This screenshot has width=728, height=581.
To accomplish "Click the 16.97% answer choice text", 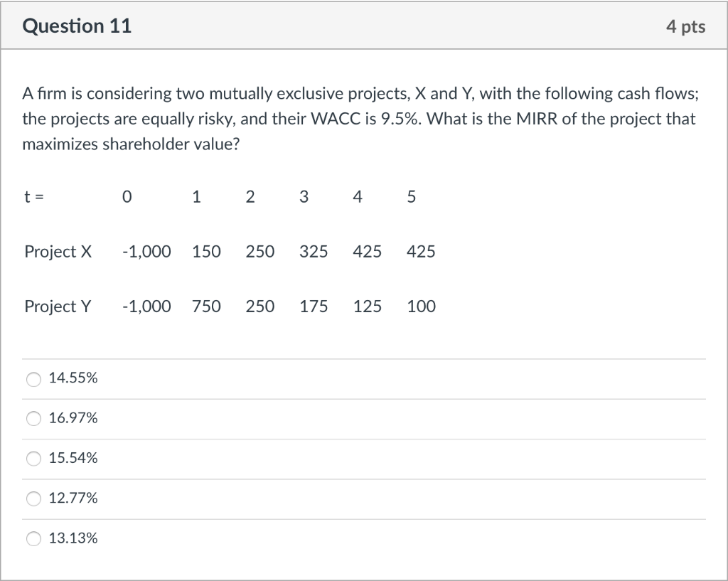I will point(73,418).
